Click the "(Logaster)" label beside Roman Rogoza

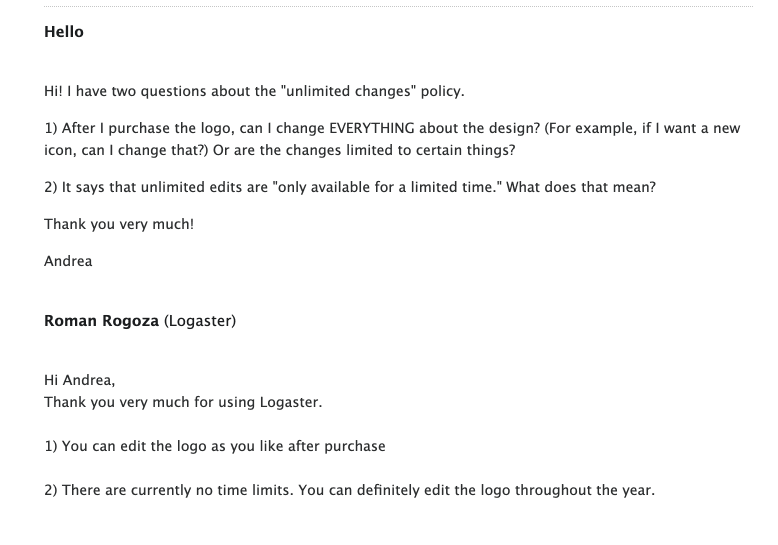200,321
